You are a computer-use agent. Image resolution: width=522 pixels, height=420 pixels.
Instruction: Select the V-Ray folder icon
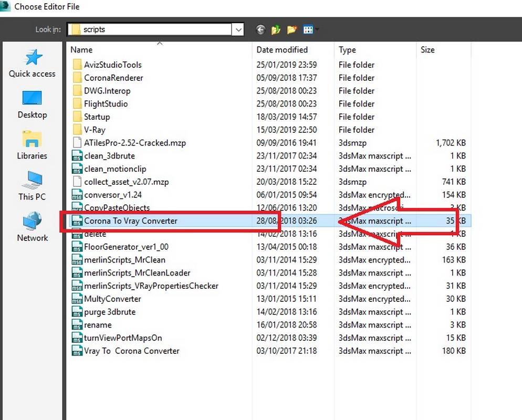point(77,130)
